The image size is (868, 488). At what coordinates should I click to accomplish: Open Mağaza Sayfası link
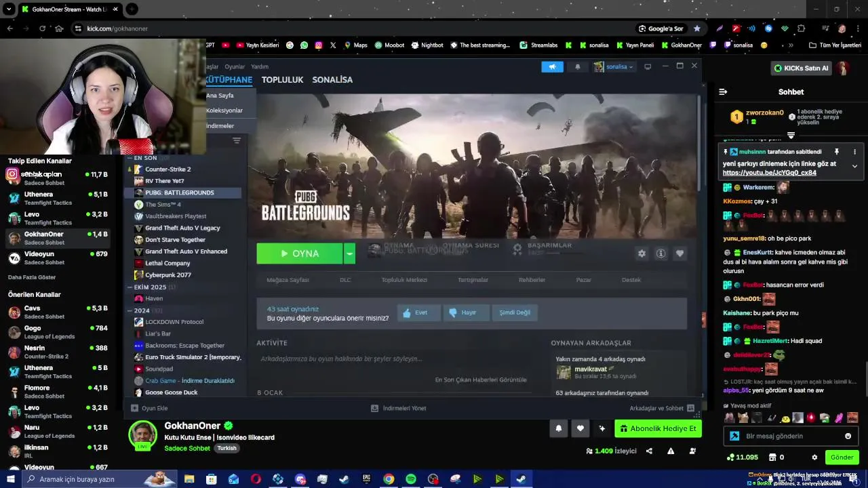pyautogui.click(x=288, y=280)
